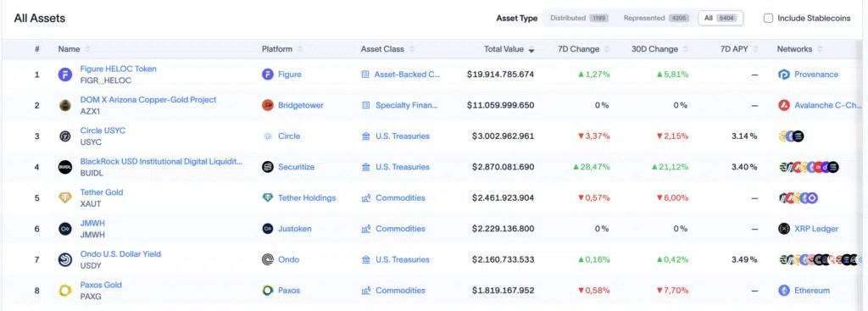Select the Represented asset type
The height and width of the screenshot is (311, 868).
pos(656,19)
